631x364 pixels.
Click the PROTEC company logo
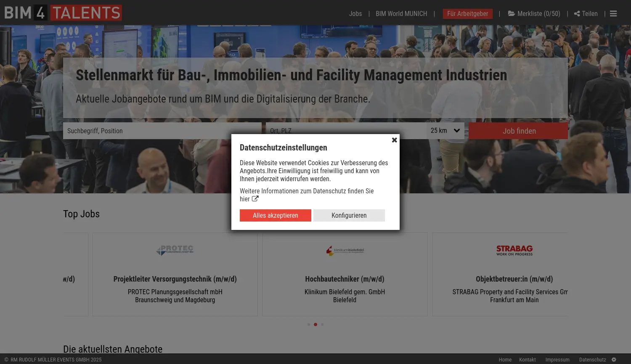pyautogui.click(x=175, y=250)
